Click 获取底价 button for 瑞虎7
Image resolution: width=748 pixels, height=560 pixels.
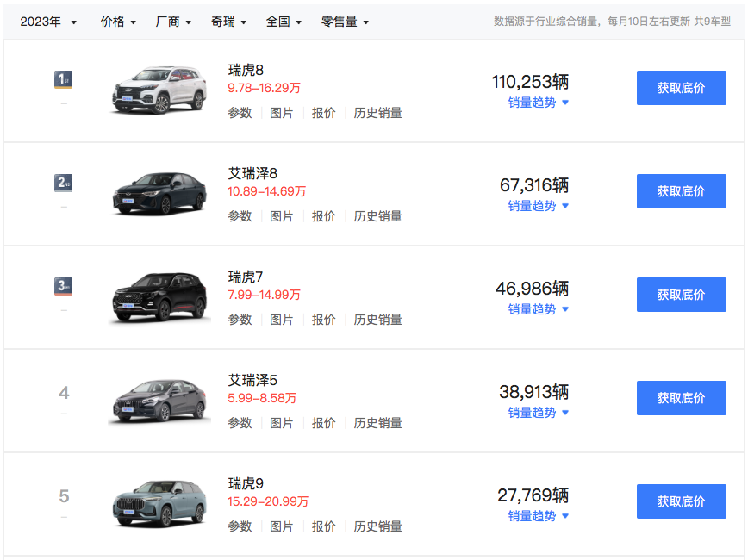(x=681, y=295)
